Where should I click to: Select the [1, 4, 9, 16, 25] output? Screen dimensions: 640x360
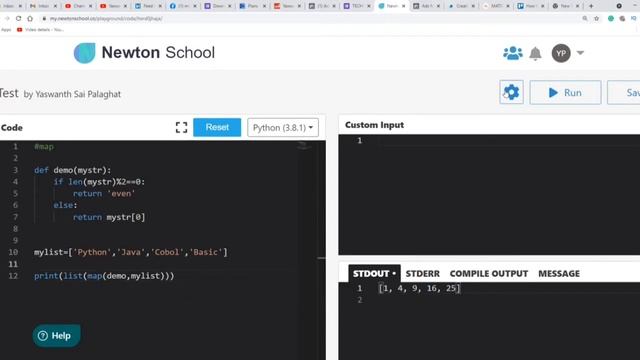tap(419, 289)
